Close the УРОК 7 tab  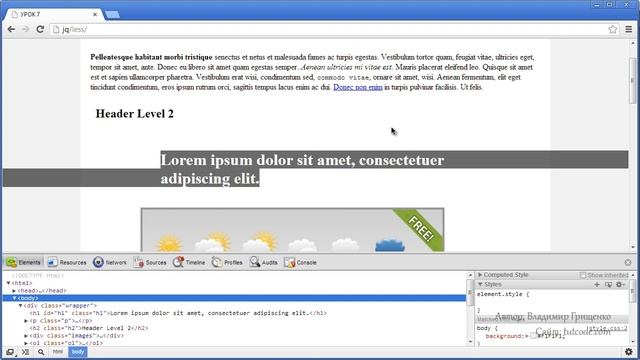[x=95, y=14]
